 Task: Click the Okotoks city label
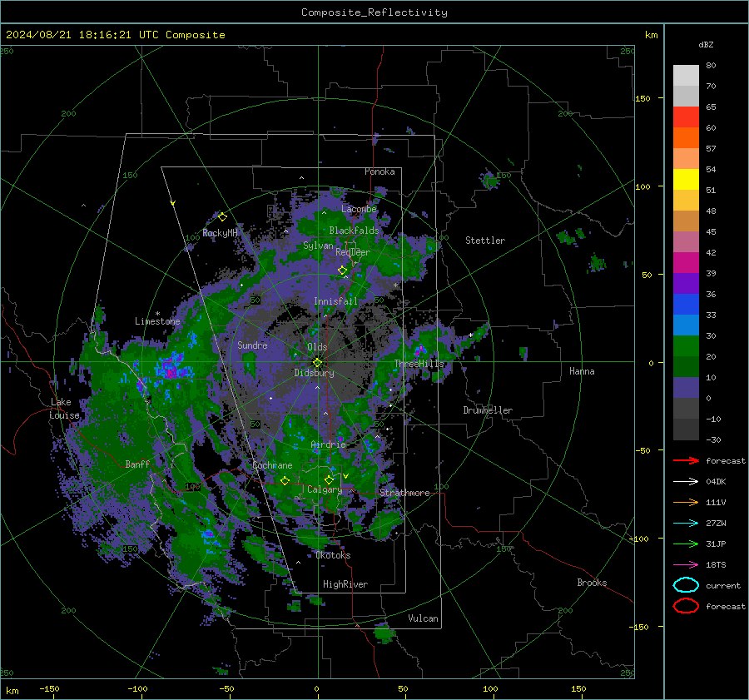(333, 555)
